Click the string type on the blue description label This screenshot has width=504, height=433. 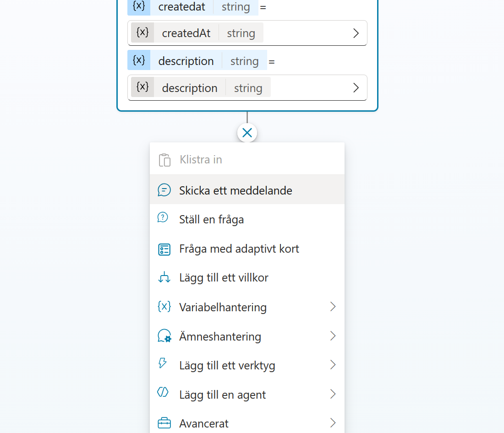click(244, 61)
